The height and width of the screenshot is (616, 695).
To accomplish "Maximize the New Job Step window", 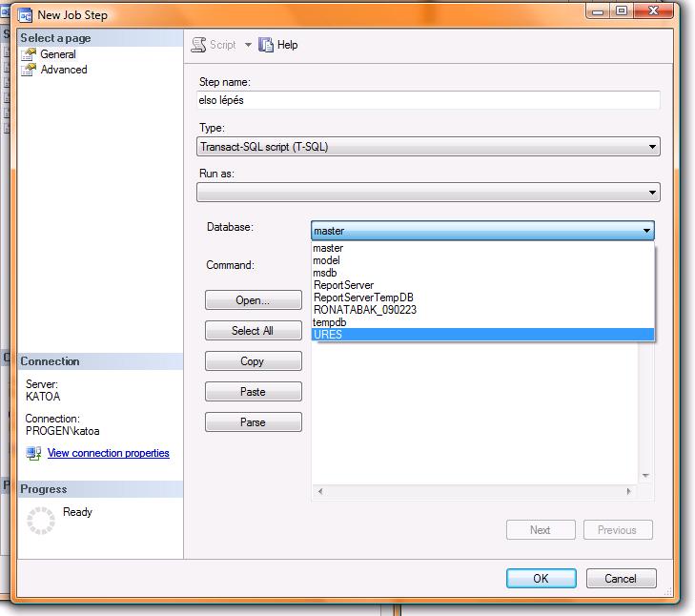I will [622, 10].
